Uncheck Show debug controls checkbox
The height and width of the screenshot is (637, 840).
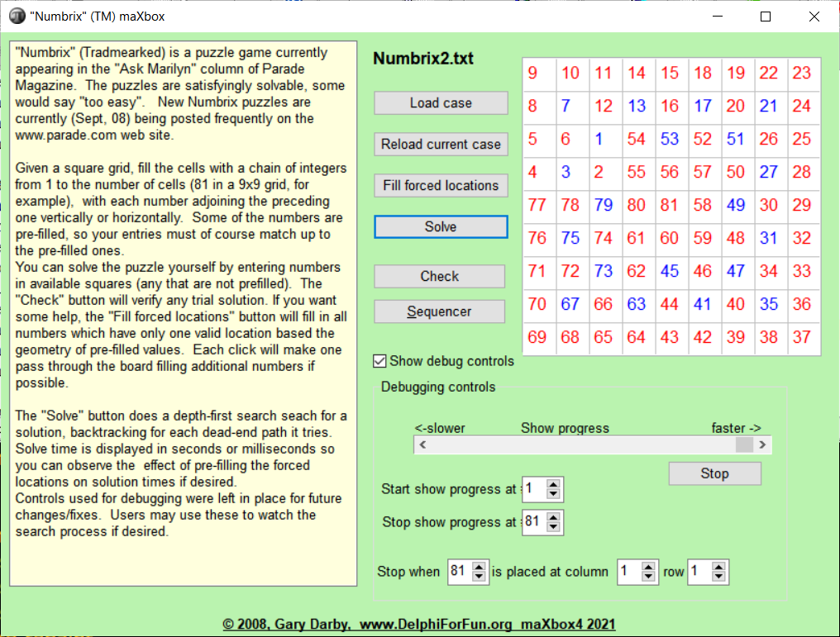point(380,361)
